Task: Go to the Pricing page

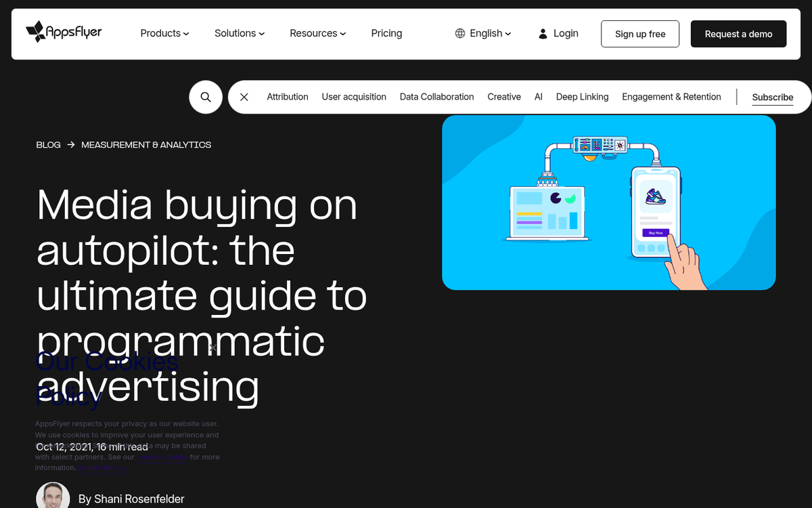Action: pyautogui.click(x=386, y=33)
